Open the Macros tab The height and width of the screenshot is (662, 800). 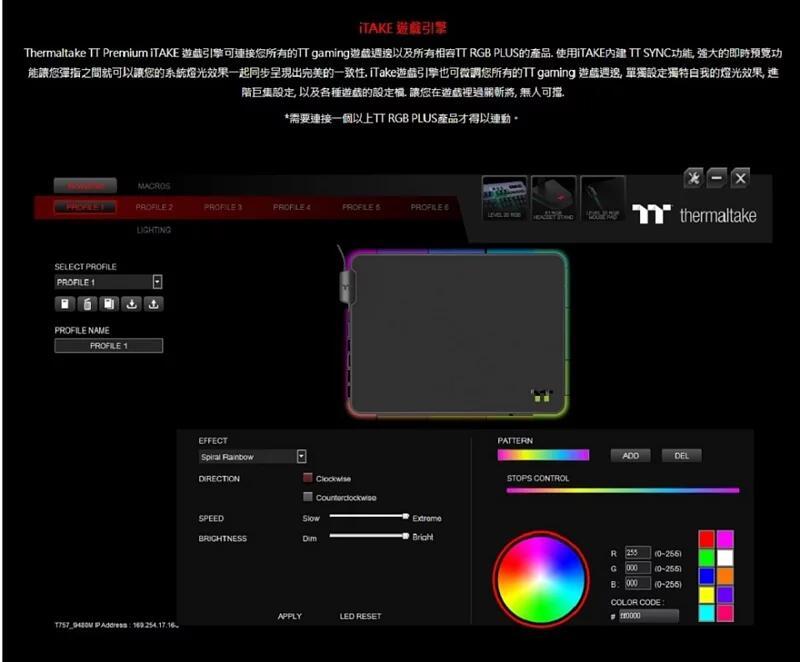154,186
